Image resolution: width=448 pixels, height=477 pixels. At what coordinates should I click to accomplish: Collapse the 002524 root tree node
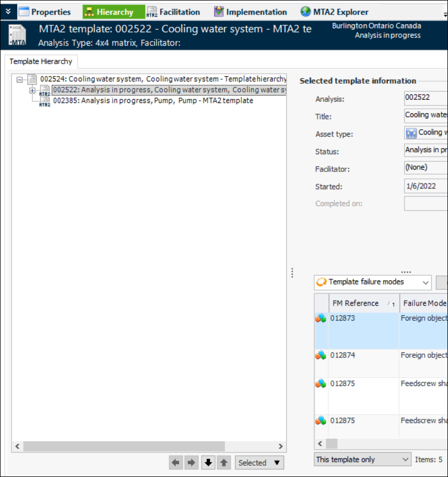tap(19, 80)
